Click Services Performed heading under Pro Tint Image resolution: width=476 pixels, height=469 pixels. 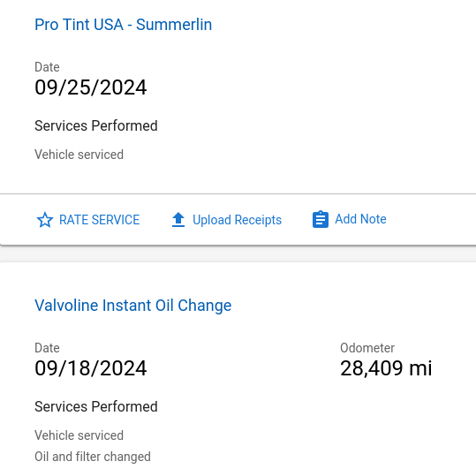pos(96,125)
